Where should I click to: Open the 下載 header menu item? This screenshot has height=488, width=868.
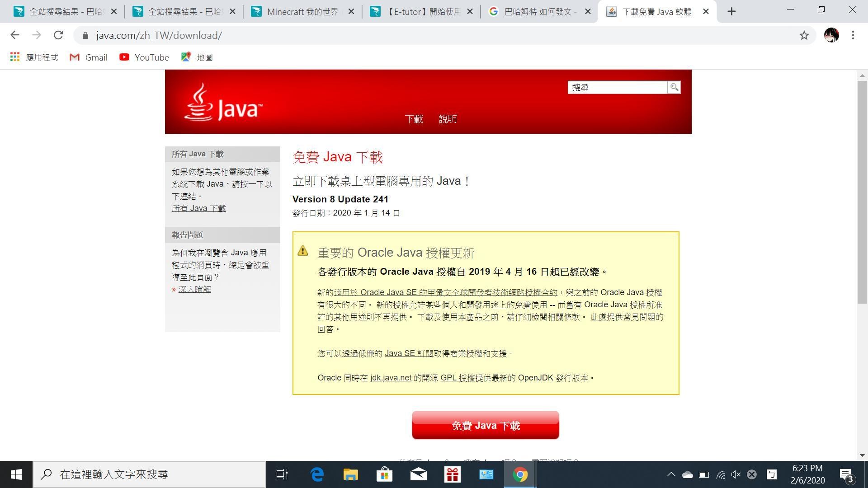(x=414, y=119)
